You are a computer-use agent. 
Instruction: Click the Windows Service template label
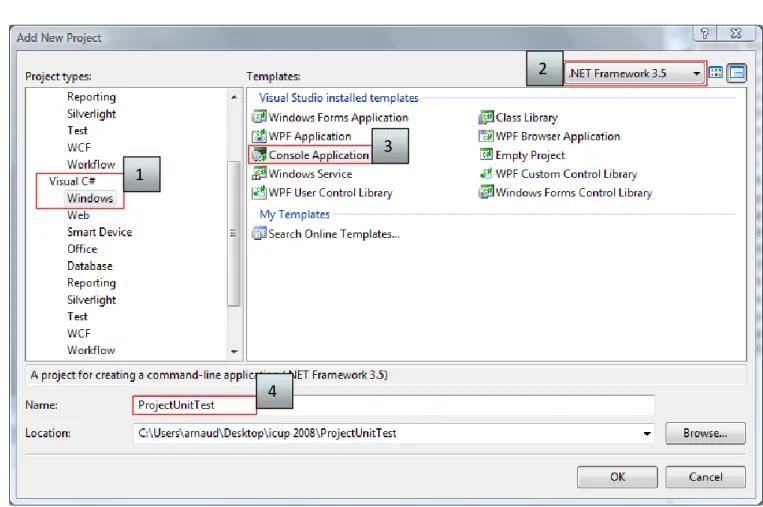click(310, 174)
